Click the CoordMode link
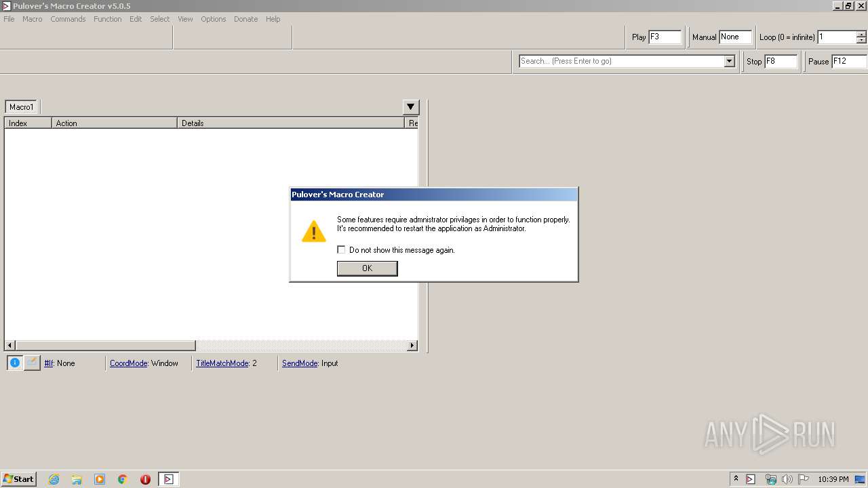This screenshot has height=488, width=868. (128, 363)
